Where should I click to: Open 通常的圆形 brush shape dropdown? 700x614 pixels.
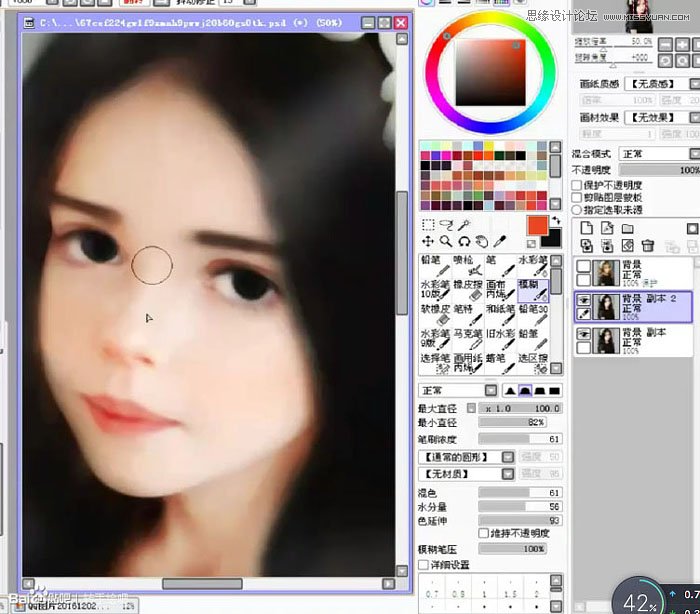508,457
